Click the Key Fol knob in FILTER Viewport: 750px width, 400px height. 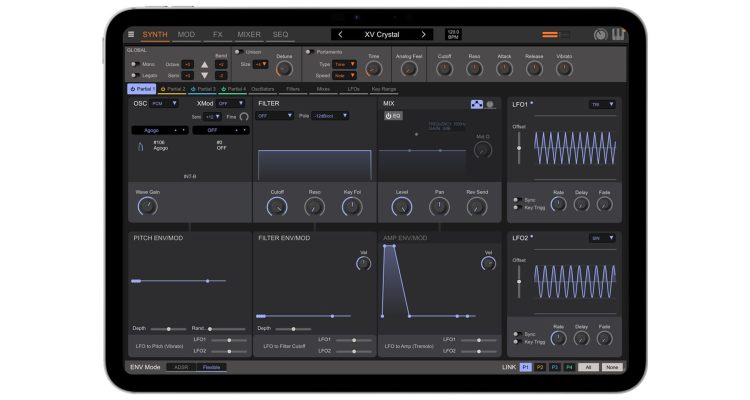point(352,207)
